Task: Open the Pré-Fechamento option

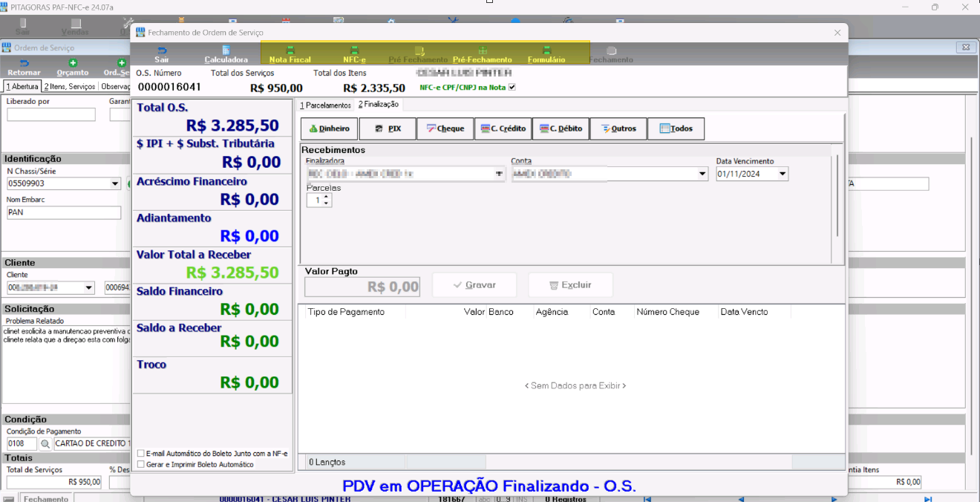Action: point(482,54)
